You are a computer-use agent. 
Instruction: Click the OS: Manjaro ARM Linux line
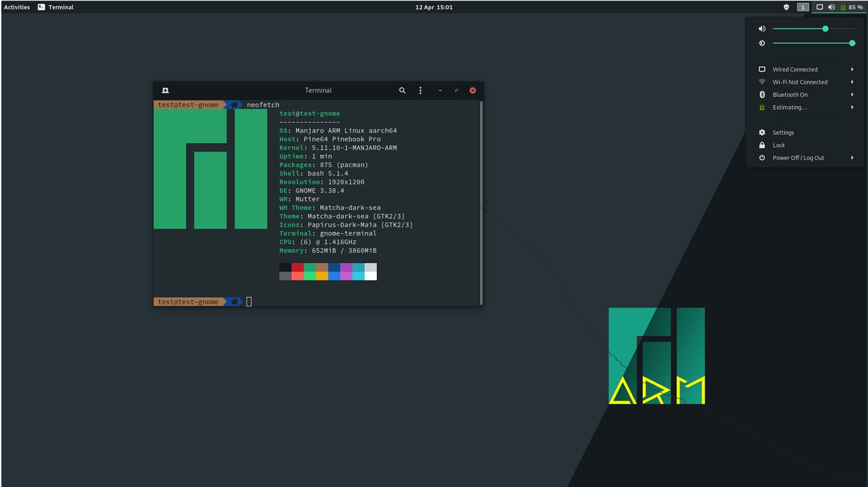click(338, 131)
